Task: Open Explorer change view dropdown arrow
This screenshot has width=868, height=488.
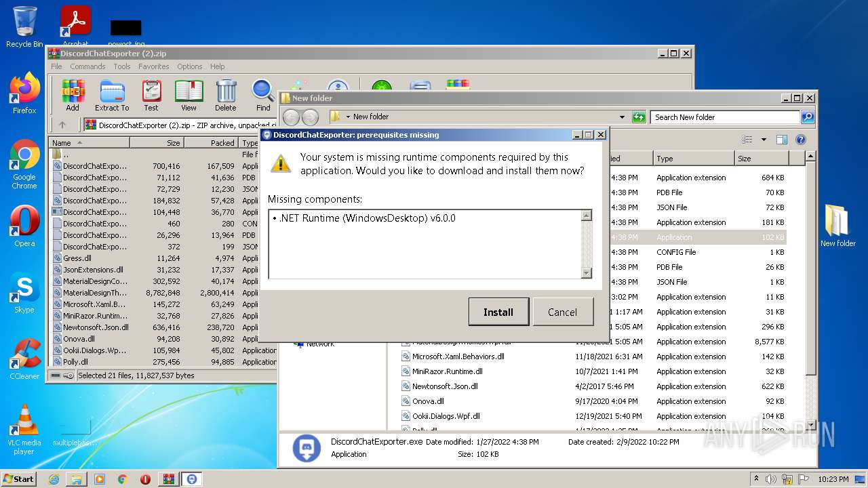Action: click(x=764, y=140)
